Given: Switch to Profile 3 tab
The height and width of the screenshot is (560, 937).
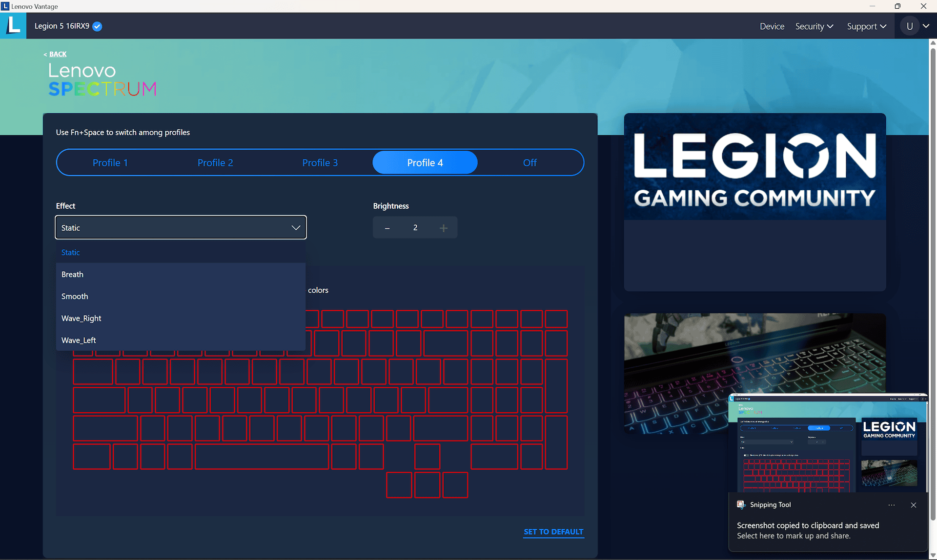Looking at the screenshot, I should [x=320, y=162].
